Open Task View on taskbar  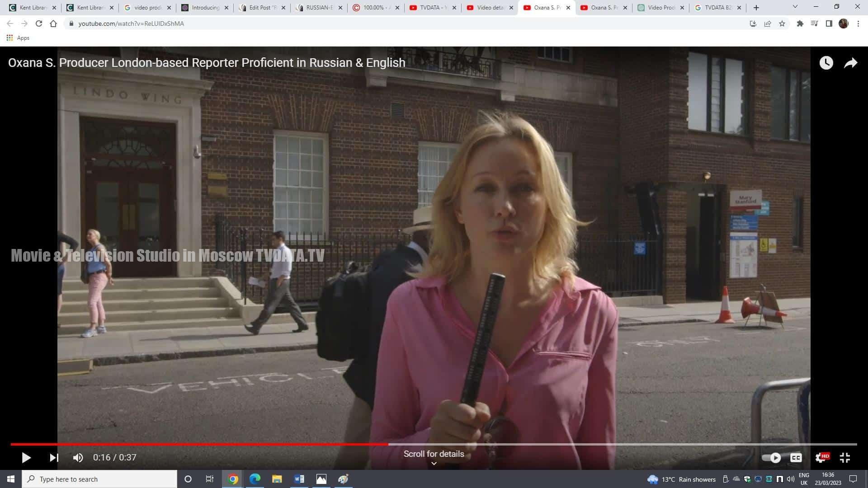(210, 479)
